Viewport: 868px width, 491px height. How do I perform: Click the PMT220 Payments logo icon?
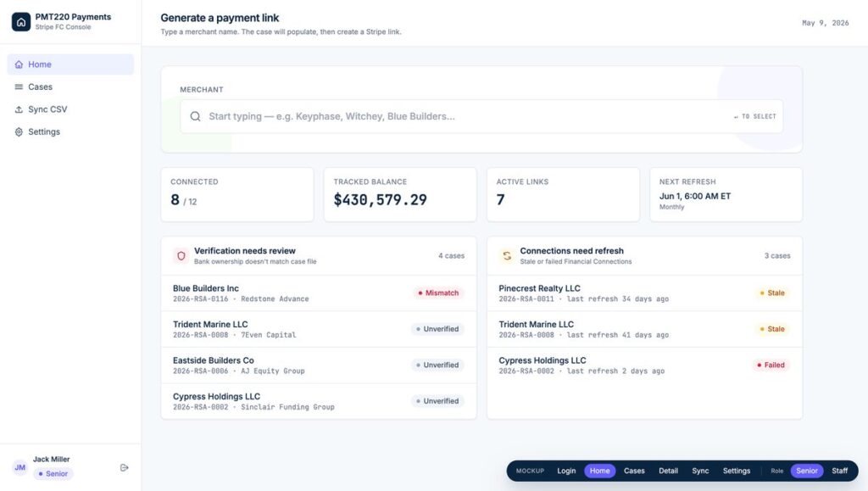tap(21, 21)
